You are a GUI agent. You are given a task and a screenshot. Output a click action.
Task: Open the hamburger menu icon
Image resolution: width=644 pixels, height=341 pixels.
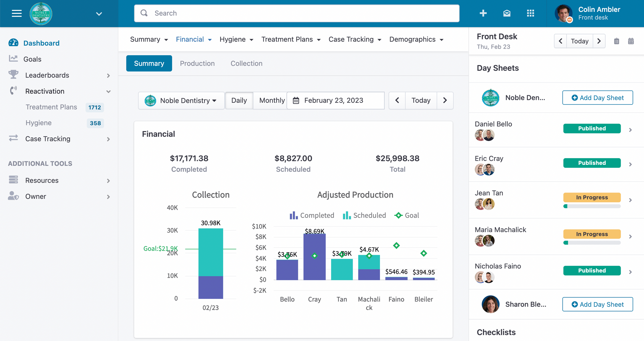[17, 13]
